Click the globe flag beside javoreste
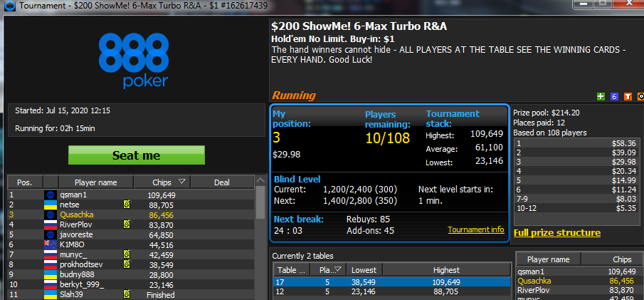This screenshot has width=644, height=300. [x=51, y=234]
